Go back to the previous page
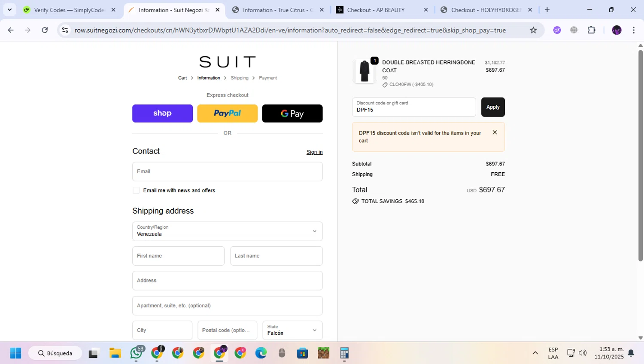Image resolution: width=644 pixels, height=364 pixels. point(11,30)
